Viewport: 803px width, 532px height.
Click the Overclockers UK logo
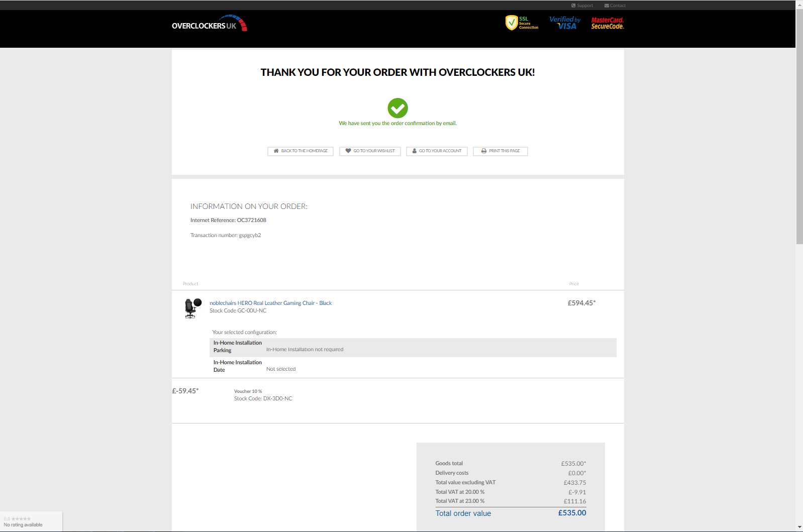coord(210,24)
